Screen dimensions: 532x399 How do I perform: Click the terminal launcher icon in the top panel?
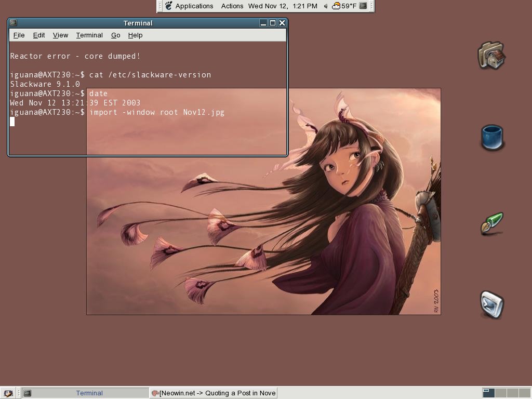[x=363, y=6]
